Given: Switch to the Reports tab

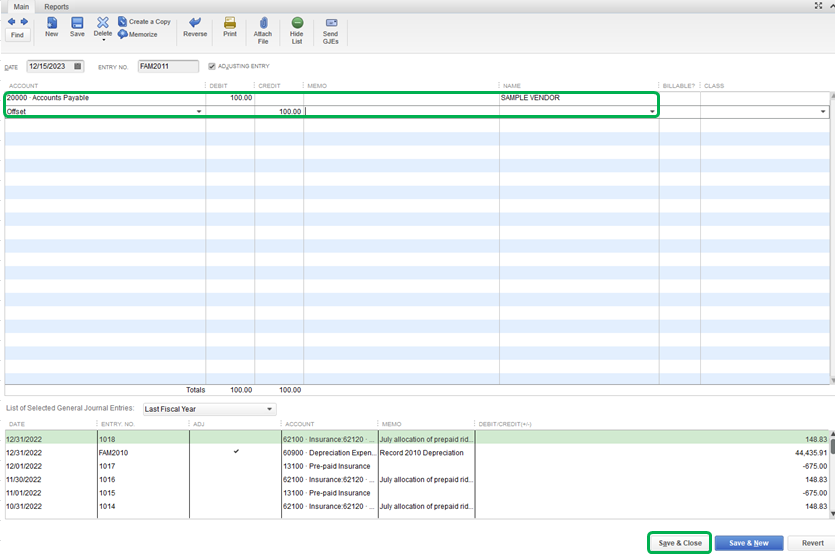Looking at the screenshot, I should 56,6.
